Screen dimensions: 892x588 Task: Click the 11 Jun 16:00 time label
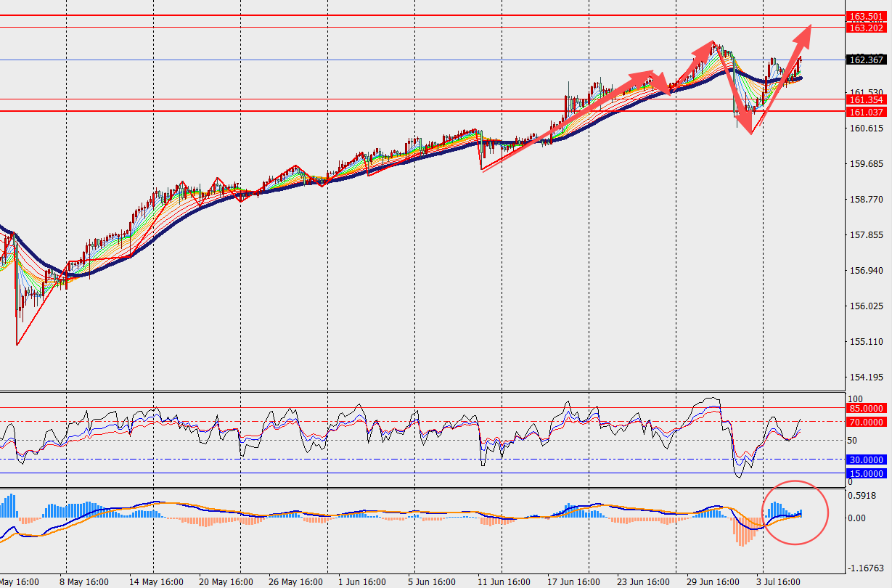505,581
